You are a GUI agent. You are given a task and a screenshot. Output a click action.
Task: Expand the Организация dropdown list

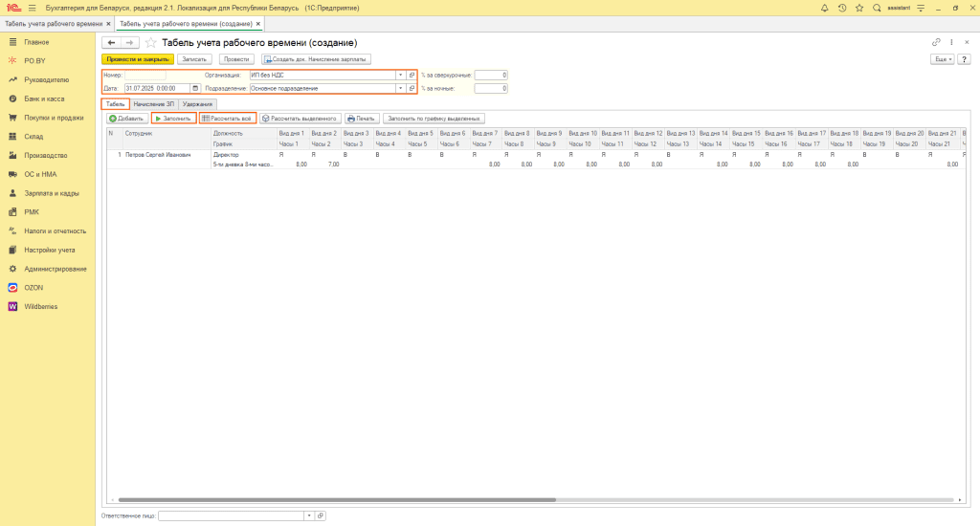click(x=401, y=75)
